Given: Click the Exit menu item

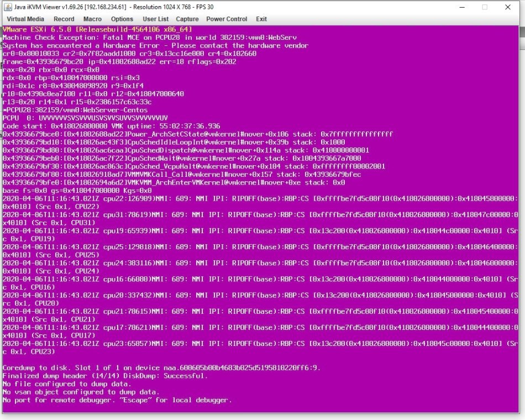Looking at the screenshot, I should pos(261,19).
